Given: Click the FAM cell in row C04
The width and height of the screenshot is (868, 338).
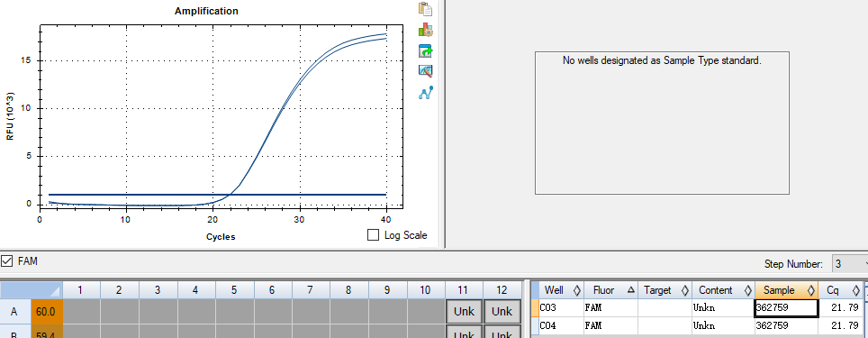Looking at the screenshot, I should pyautogui.click(x=610, y=324).
